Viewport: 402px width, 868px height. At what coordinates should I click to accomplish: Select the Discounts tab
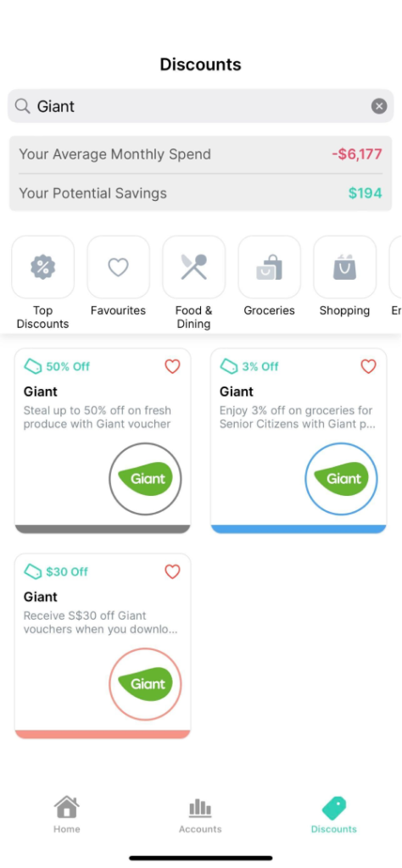coord(334,815)
